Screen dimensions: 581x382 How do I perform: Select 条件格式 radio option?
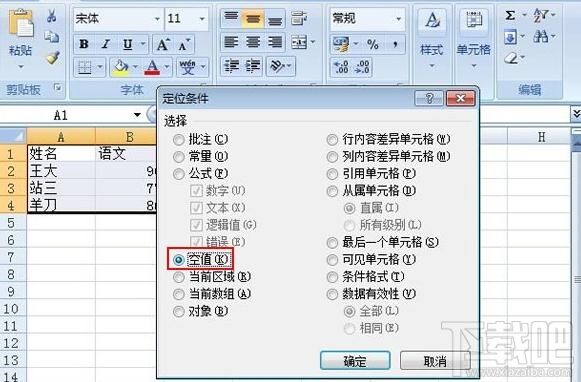[332, 277]
